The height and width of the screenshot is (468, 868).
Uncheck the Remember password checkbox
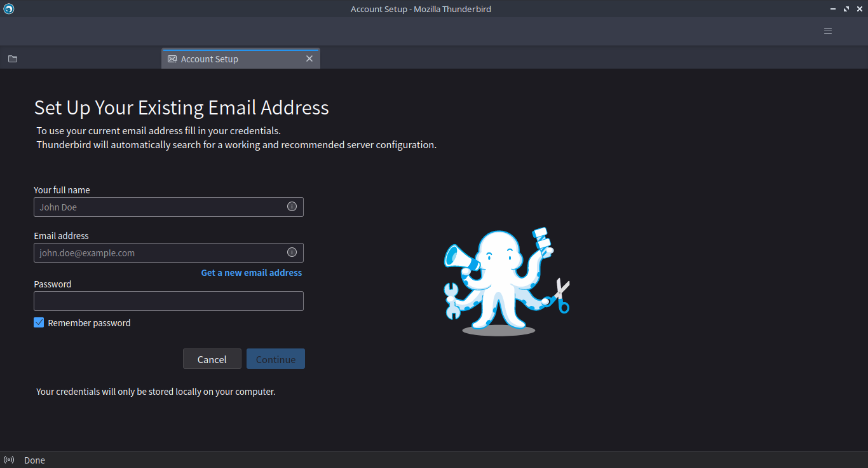click(39, 322)
